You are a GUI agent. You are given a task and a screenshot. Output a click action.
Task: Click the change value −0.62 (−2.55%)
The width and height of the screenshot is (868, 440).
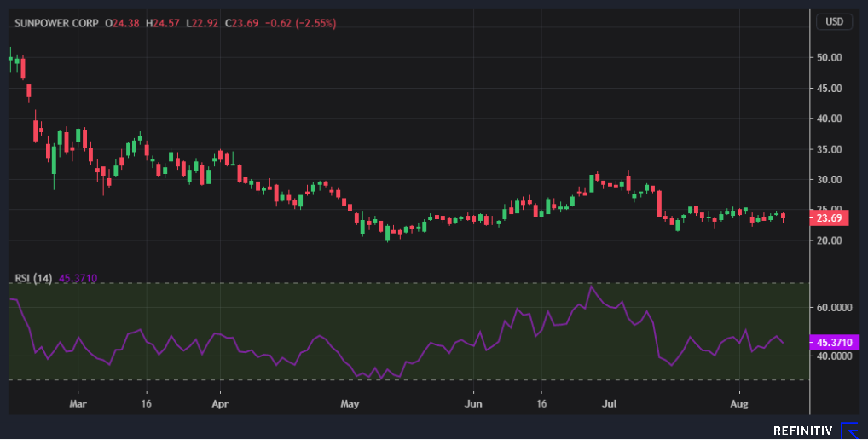301,23
